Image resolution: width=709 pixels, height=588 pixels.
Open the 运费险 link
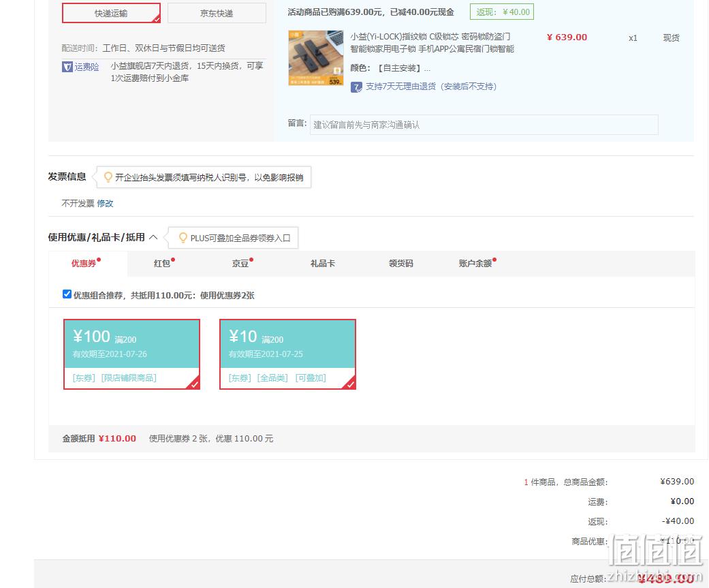point(86,67)
